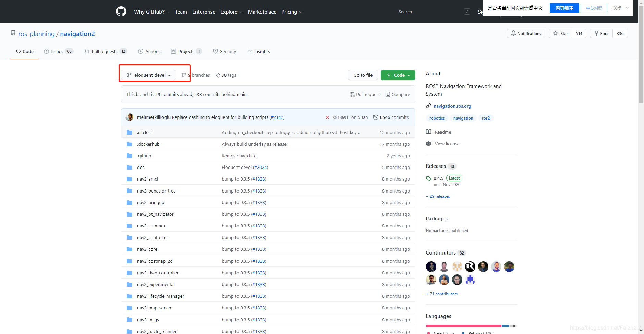Open the .dockerhub folder icon

tap(129, 144)
